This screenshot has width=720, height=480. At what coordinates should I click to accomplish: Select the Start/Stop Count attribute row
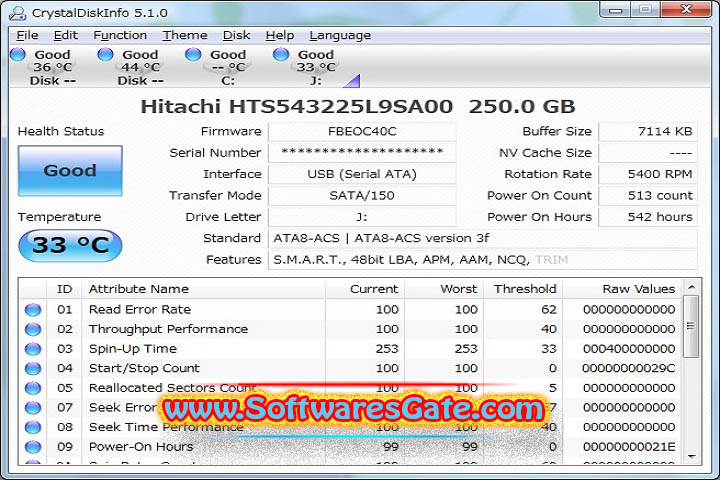click(x=350, y=368)
